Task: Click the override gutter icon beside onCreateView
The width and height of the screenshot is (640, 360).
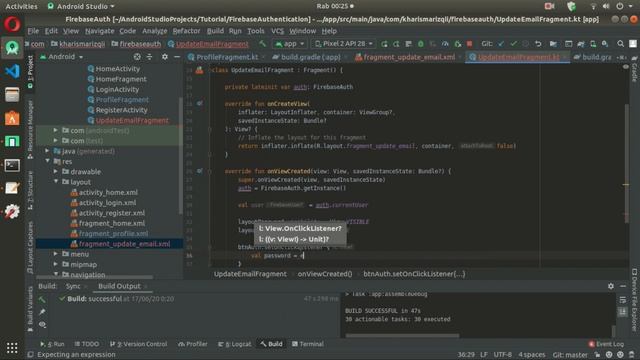Action: pos(200,104)
